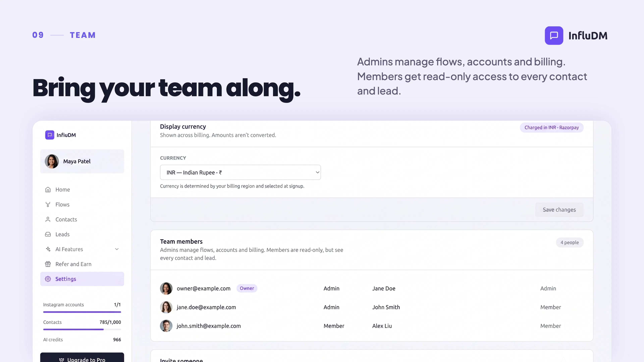Click the Refer and Earn gift icon
This screenshot has width=644, height=362.
(x=48, y=264)
